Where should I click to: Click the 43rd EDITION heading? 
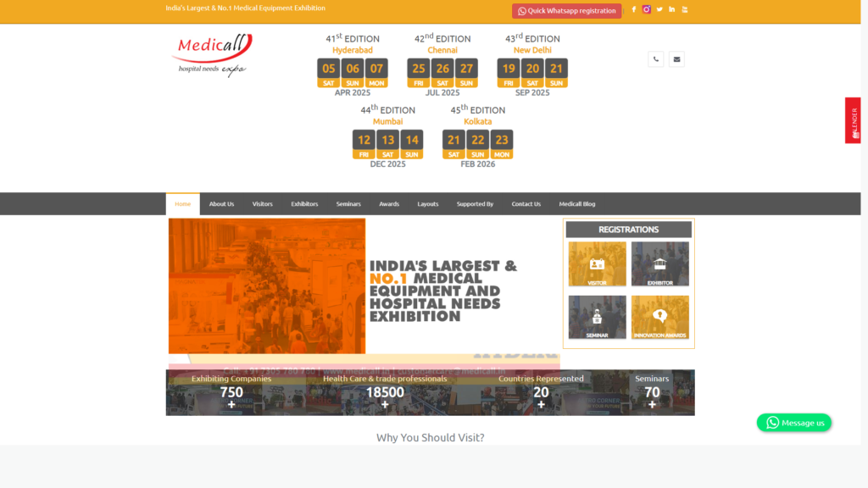(532, 38)
